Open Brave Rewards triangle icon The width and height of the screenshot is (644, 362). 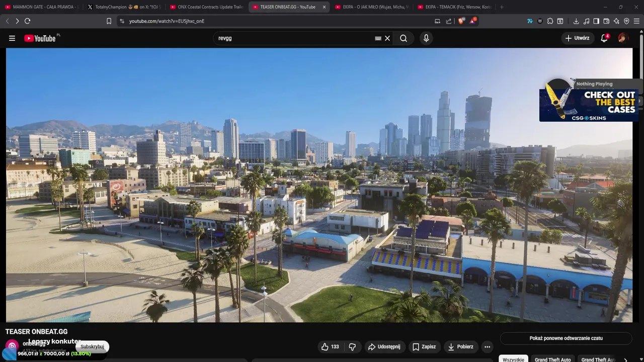473,21
